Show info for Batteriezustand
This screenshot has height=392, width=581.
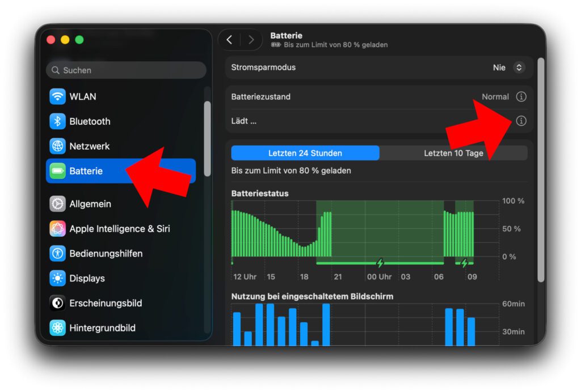pos(521,96)
